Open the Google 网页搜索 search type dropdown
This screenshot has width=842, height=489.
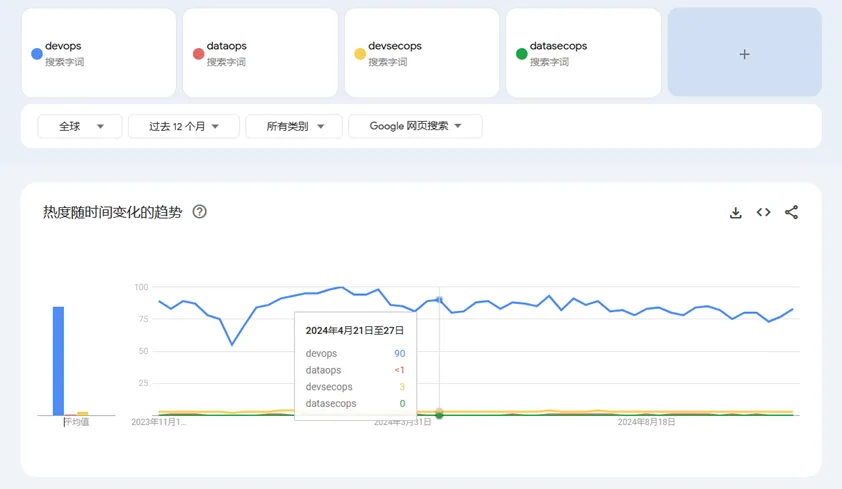pyautogui.click(x=415, y=126)
